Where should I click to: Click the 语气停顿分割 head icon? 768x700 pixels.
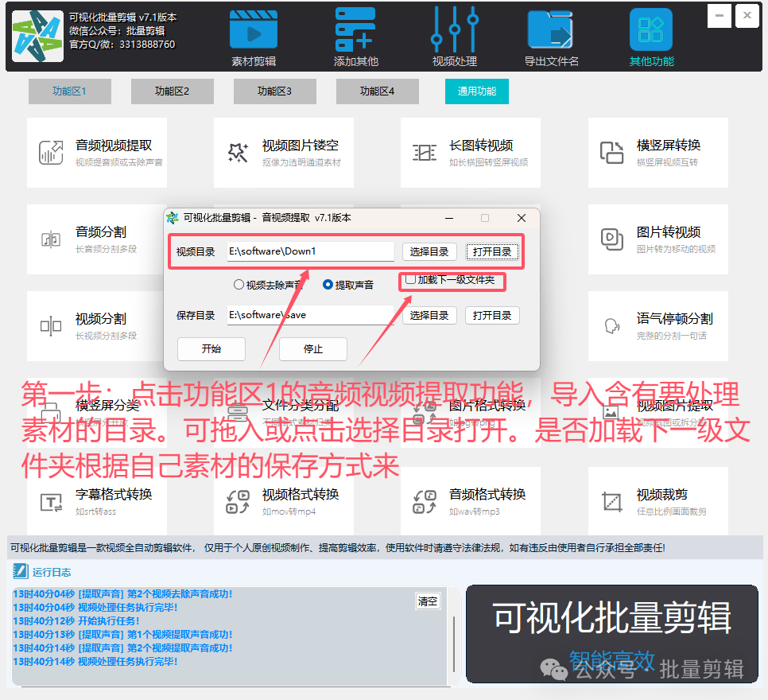[611, 326]
